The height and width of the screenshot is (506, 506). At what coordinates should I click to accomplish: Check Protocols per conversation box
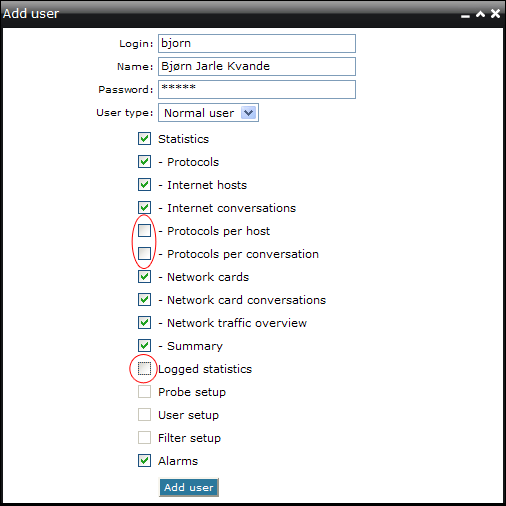coord(144,254)
